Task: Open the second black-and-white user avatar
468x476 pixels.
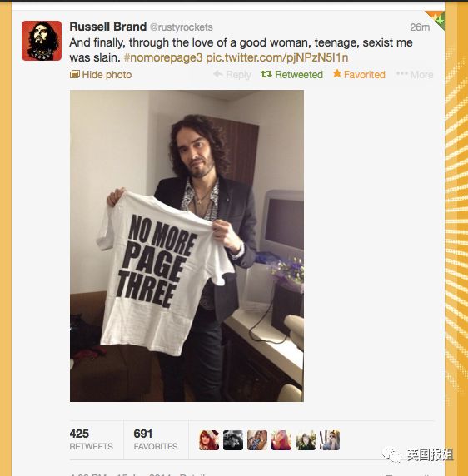Action: click(x=233, y=440)
